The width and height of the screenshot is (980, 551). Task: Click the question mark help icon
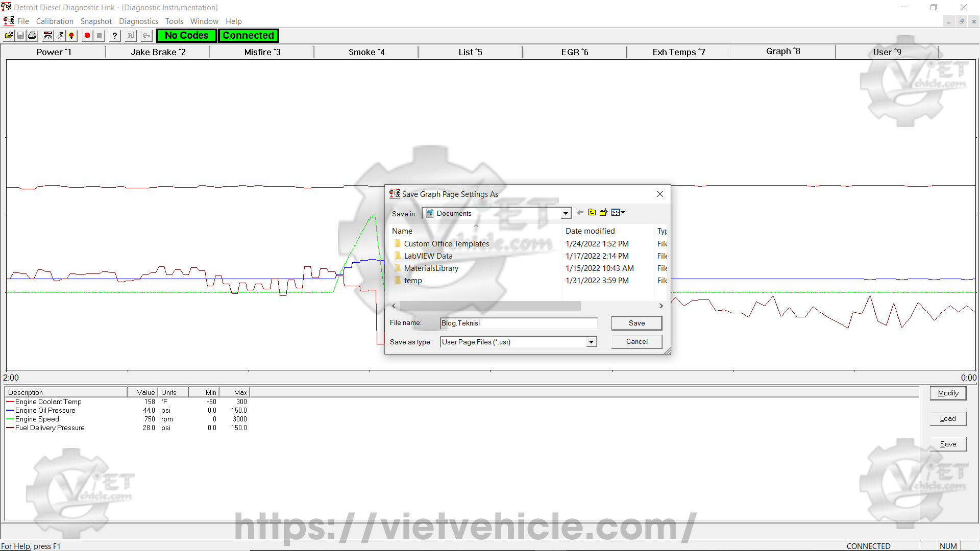tap(115, 36)
